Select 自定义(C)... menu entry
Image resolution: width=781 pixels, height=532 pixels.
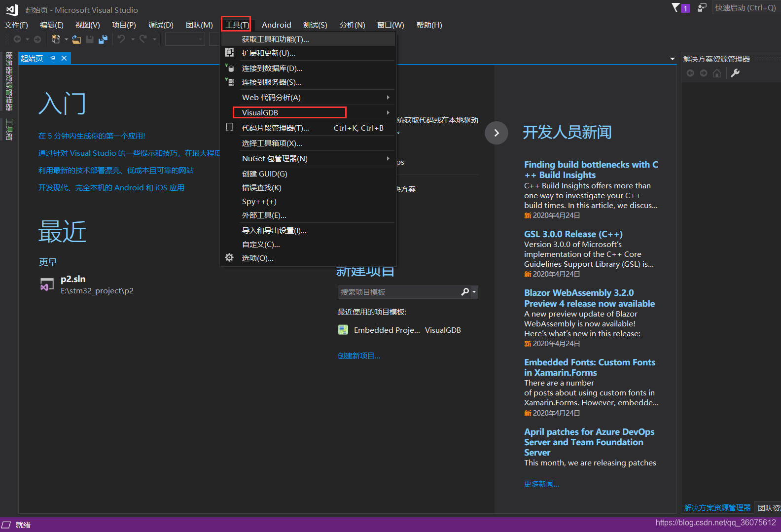click(x=308, y=245)
